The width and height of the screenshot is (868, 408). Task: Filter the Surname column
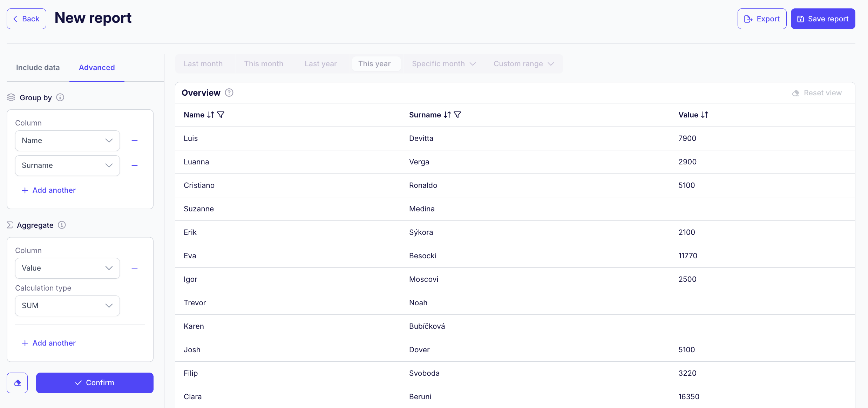[457, 115]
